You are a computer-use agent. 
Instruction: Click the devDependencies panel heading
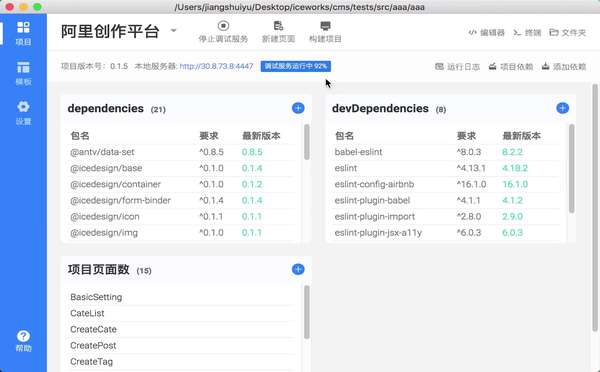tap(380, 109)
